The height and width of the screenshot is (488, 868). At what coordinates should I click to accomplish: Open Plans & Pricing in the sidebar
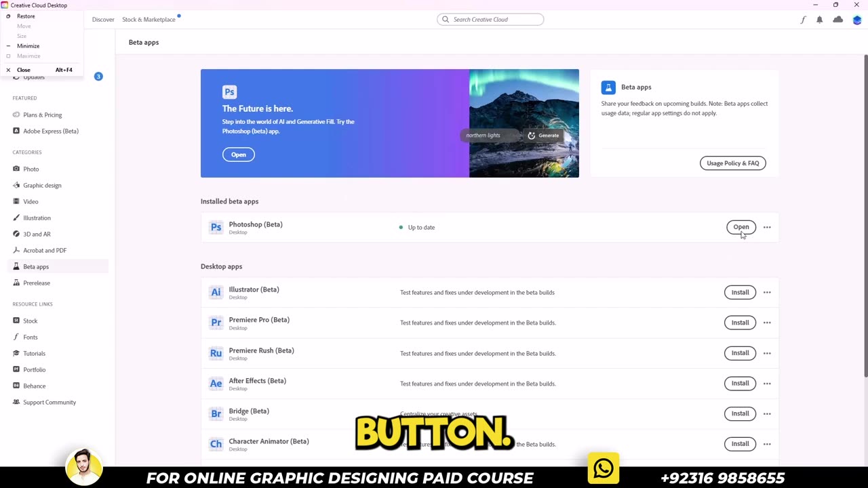coord(42,115)
